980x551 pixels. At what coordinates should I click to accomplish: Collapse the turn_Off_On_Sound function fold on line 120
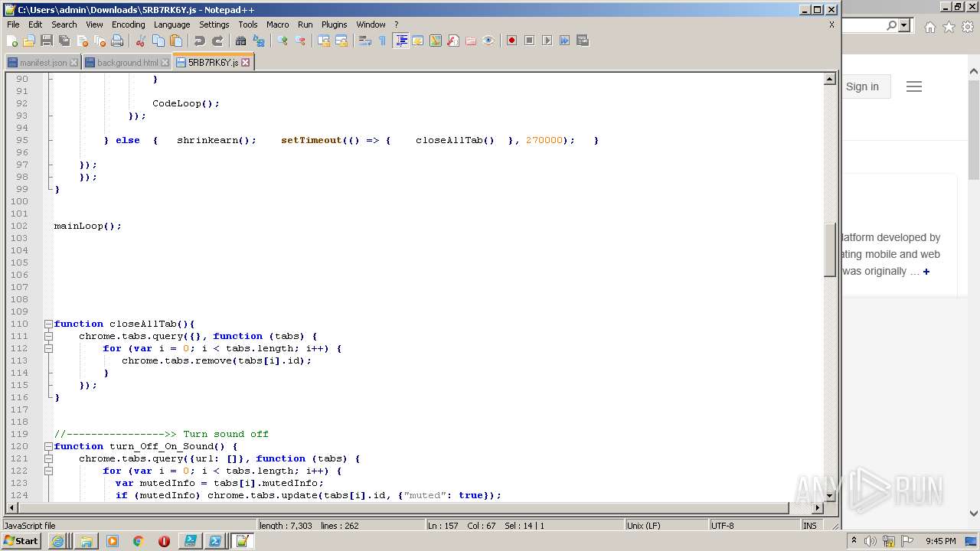pos(48,446)
